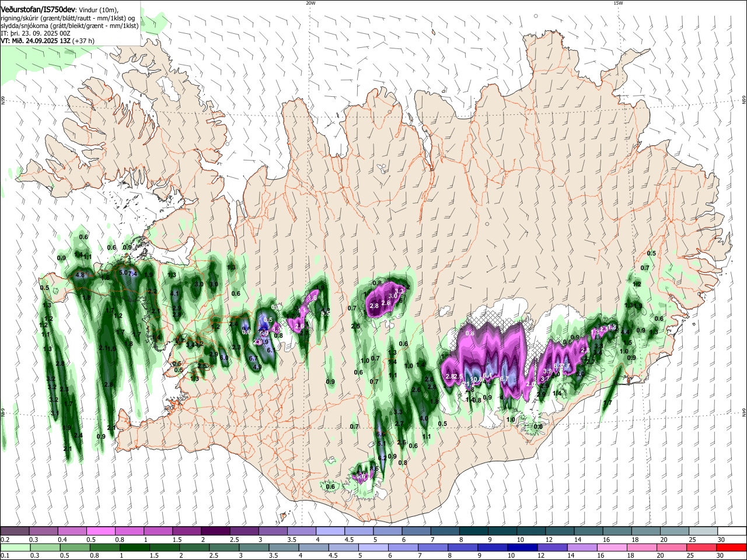Click the light pink rain swatch between 16 and 18
747x560 pixels.
(612, 547)
